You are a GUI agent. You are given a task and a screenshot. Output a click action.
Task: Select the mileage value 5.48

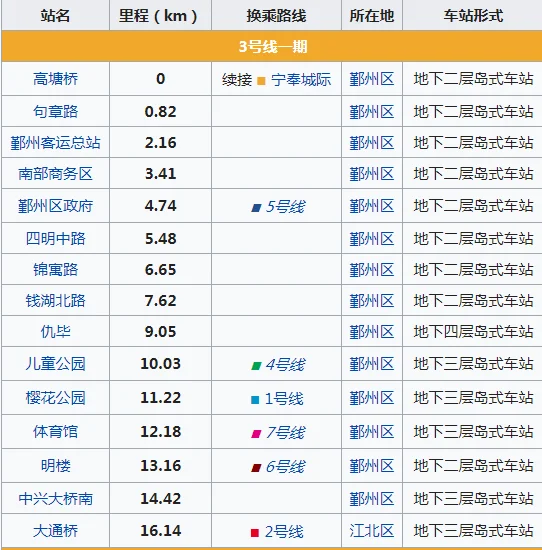coord(161,239)
